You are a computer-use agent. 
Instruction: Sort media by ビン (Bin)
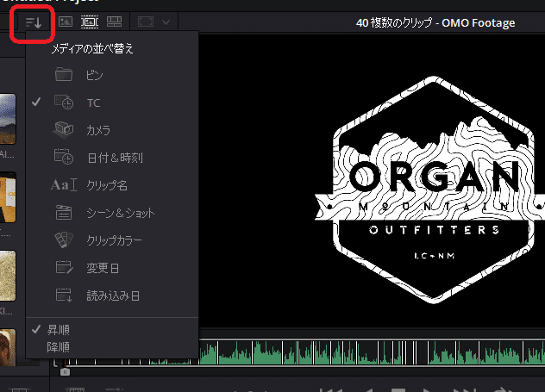(x=112, y=75)
